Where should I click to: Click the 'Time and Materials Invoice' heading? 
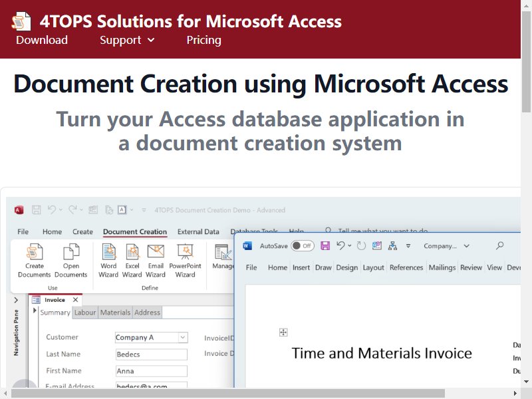tap(382, 353)
